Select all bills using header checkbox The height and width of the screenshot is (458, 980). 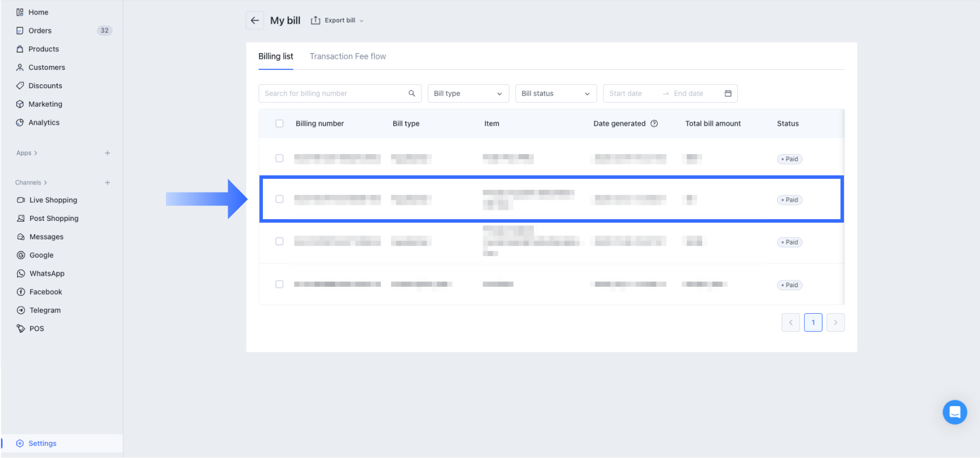pos(280,123)
